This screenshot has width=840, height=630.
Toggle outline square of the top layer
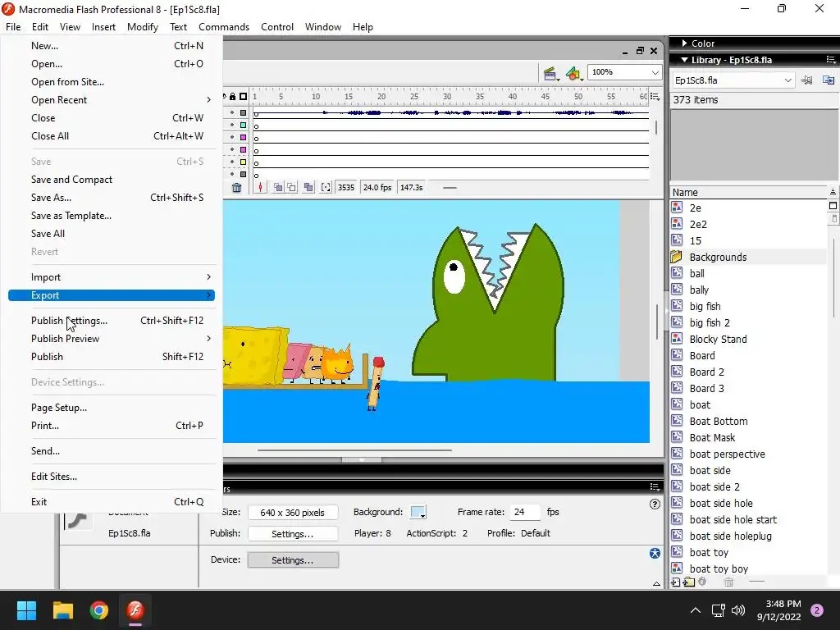click(x=243, y=113)
